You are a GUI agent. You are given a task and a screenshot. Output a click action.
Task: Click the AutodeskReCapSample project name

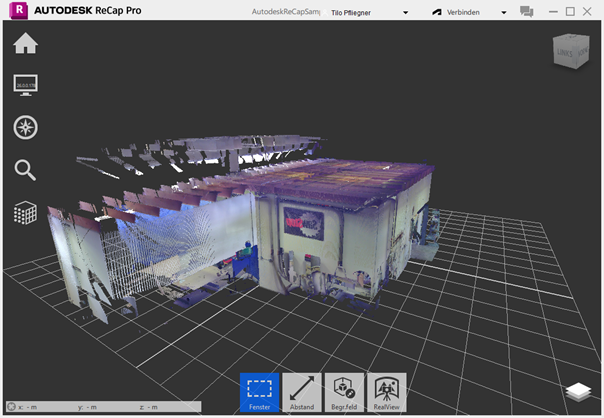point(284,13)
